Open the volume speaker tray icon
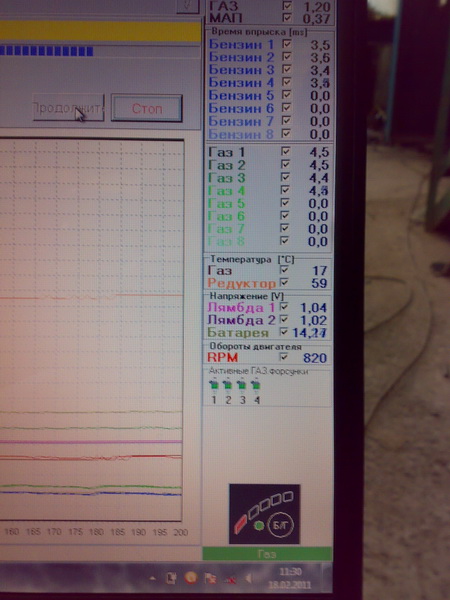The height and width of the screenshot is (600, 450). [248, 579]
